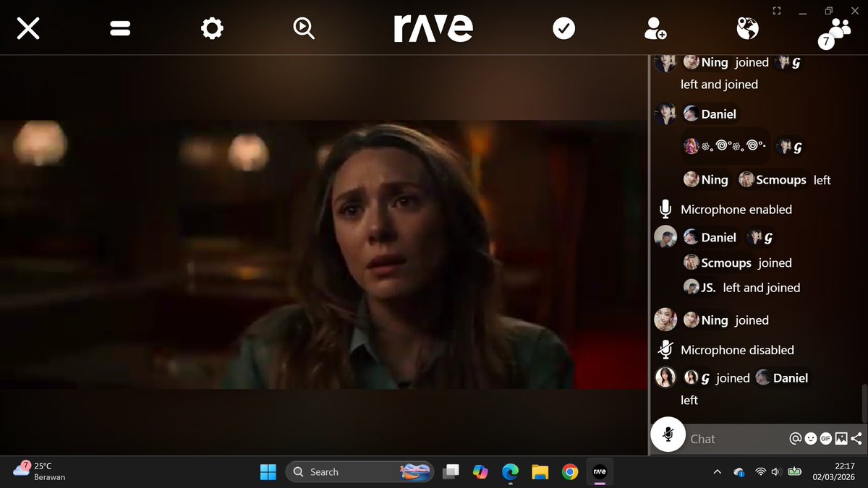Open the weather widget showing 25°C Berawan

(40, 471)
